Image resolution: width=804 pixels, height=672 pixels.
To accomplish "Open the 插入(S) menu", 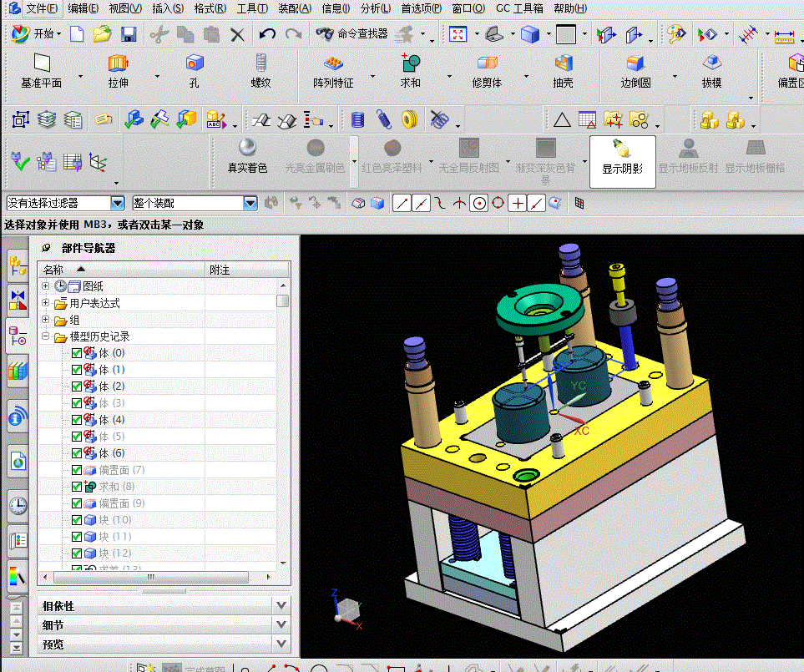I will [168, 8].
